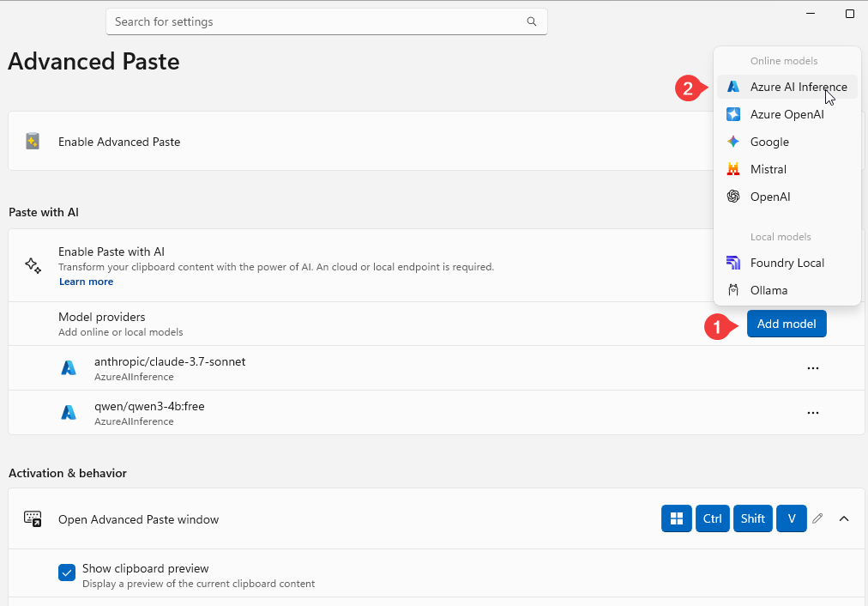
Task: Click the Windows key shortcut button
Action: click(677, 518)
